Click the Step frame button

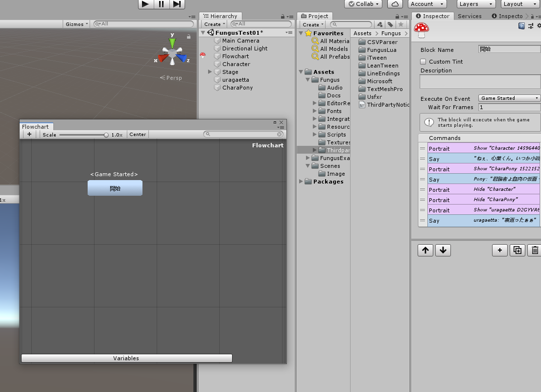(177, 4)
